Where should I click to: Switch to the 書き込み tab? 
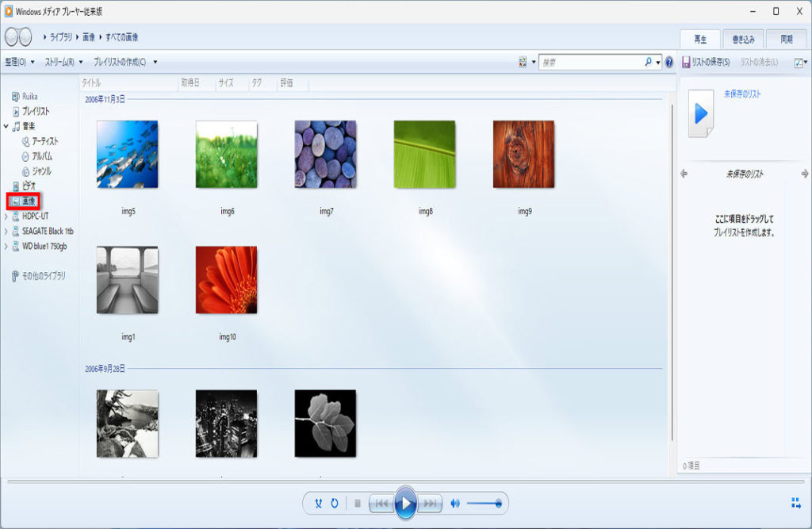coord(743,39)
